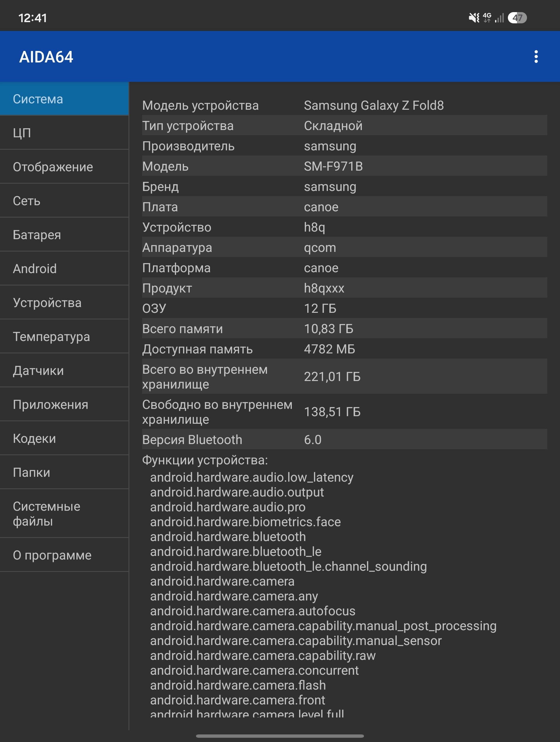Screen dimensions: 560x742
Task: Select the Плата row label
Action: point(160,207)
